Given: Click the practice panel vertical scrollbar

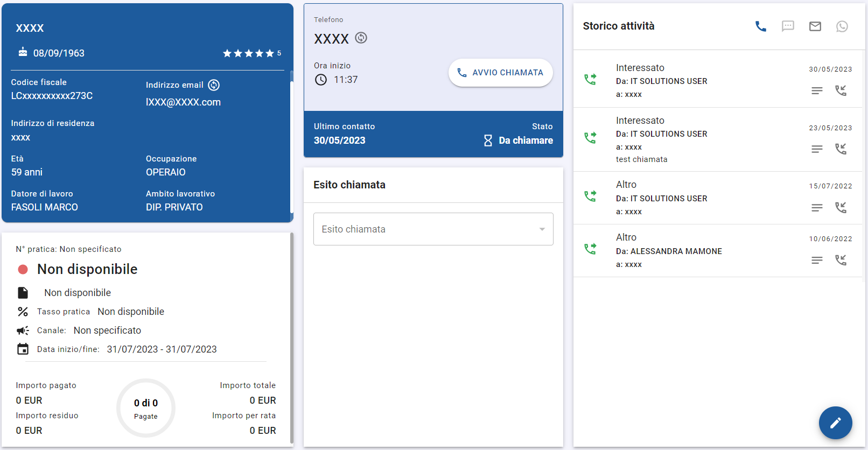Looking at the screenshot, I should tap(291, 339).
